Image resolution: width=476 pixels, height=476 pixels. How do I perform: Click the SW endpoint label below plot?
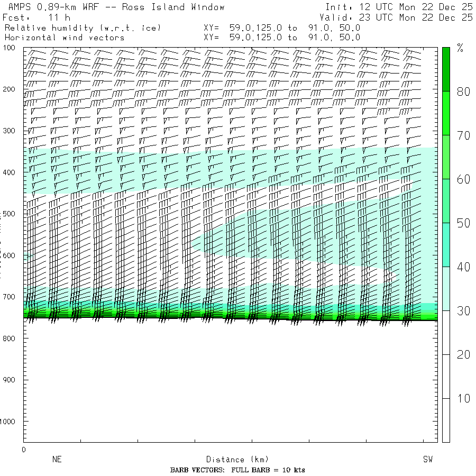pos(428,460)
